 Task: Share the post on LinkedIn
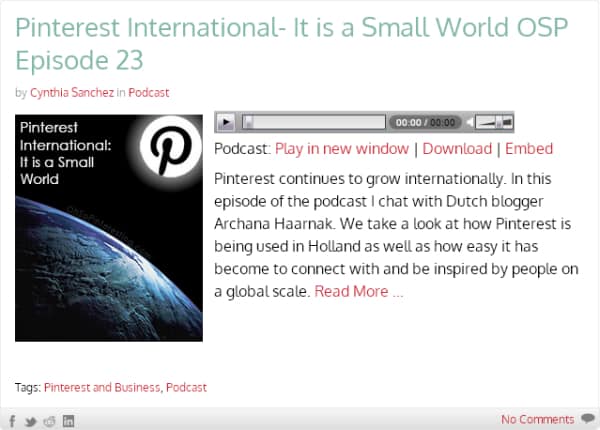[x=68, y=421]
